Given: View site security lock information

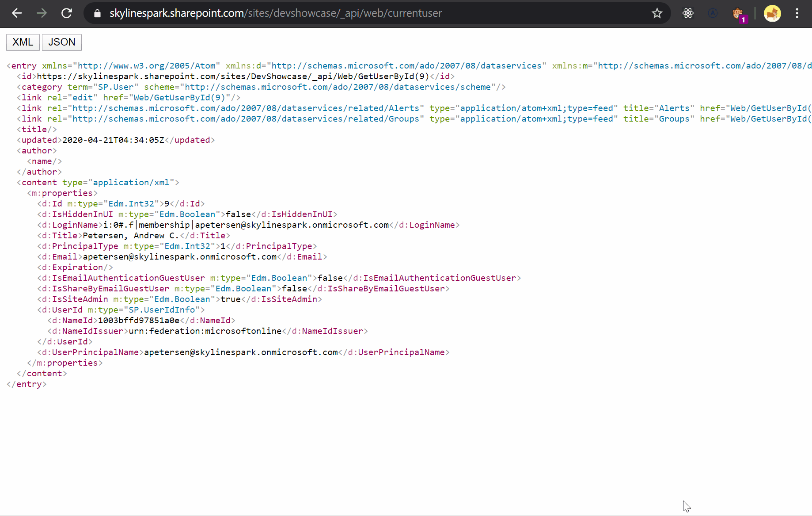Looking at the screenshot, I should [x=98, y=13].
